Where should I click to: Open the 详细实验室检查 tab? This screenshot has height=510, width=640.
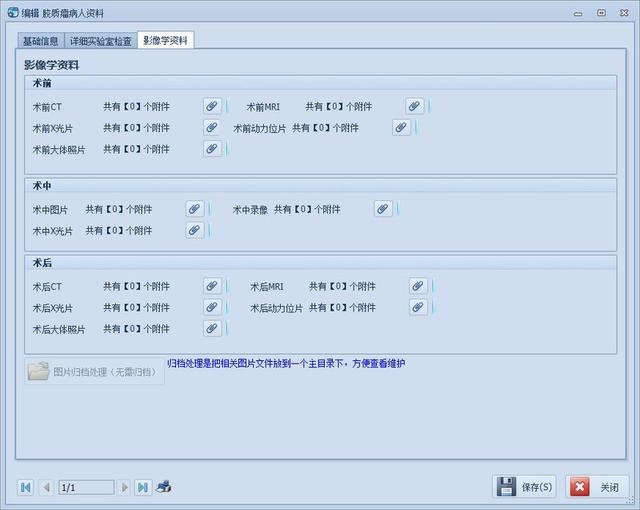(x=101, y=41)
